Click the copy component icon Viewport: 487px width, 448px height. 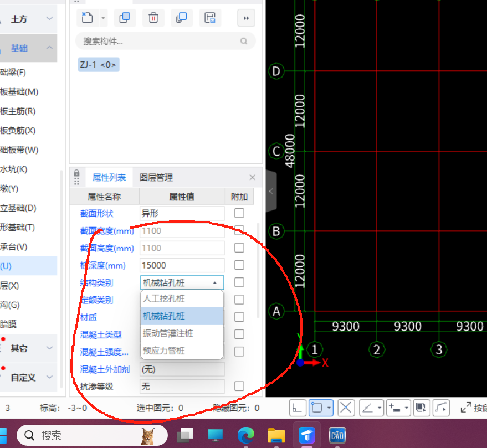[125, 18]
